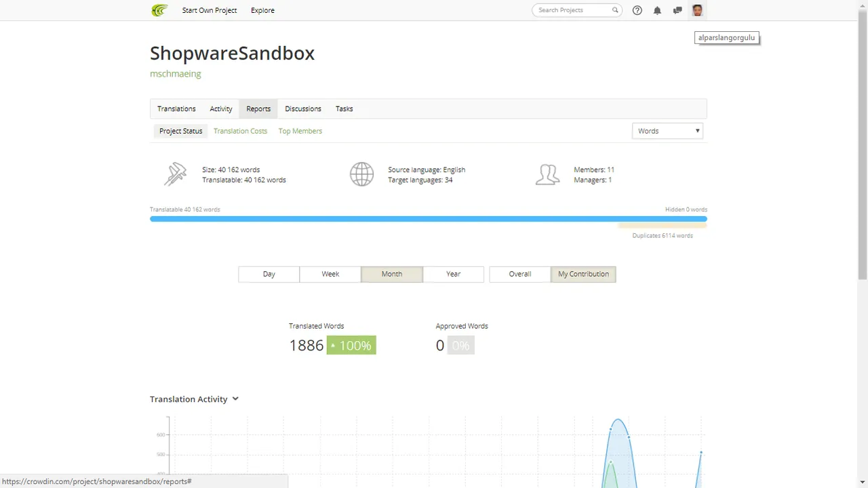868x488 pixels.
Task: Click the ShopwareSandbox project title
Action: [232, 53]
